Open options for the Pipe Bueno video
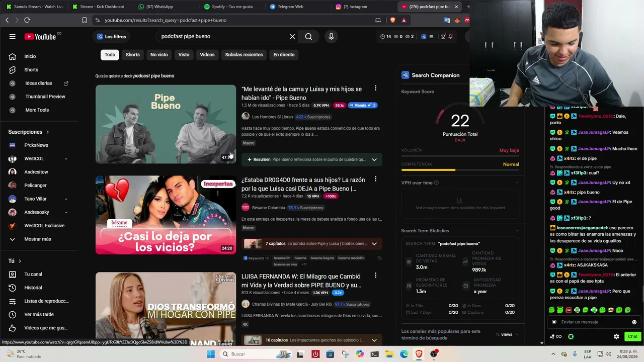This screenshot has width=644, height=362. [375, 88]
